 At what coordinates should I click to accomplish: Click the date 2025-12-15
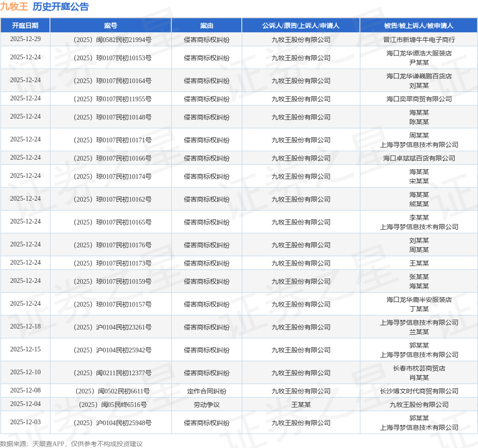25,349
